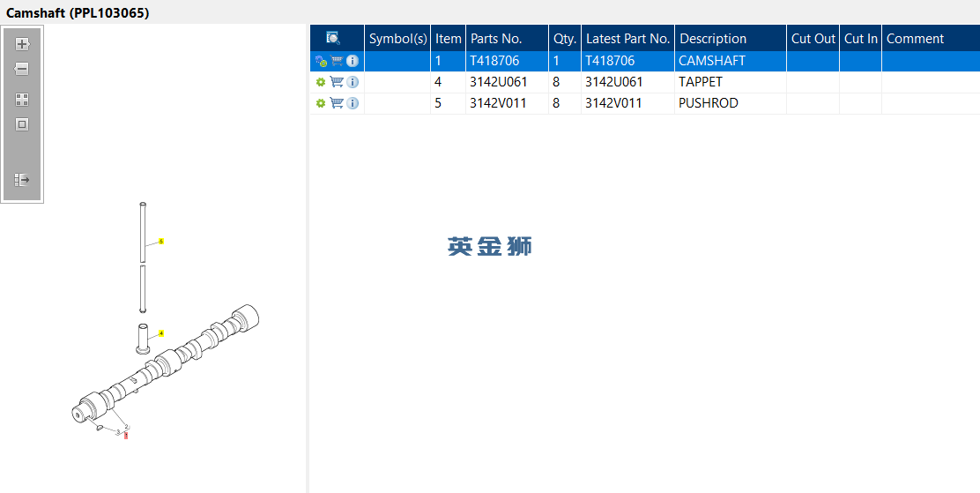Image resolution: width=980 pixels, height=493 pixels.
Task: Sort by the Description column header
Action: click(730, 39)
